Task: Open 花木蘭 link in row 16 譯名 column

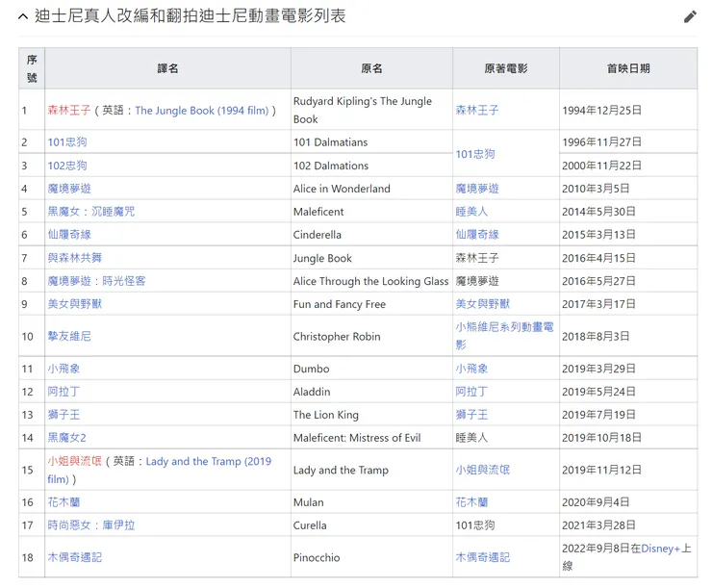Action: click(x=64, y=502)
